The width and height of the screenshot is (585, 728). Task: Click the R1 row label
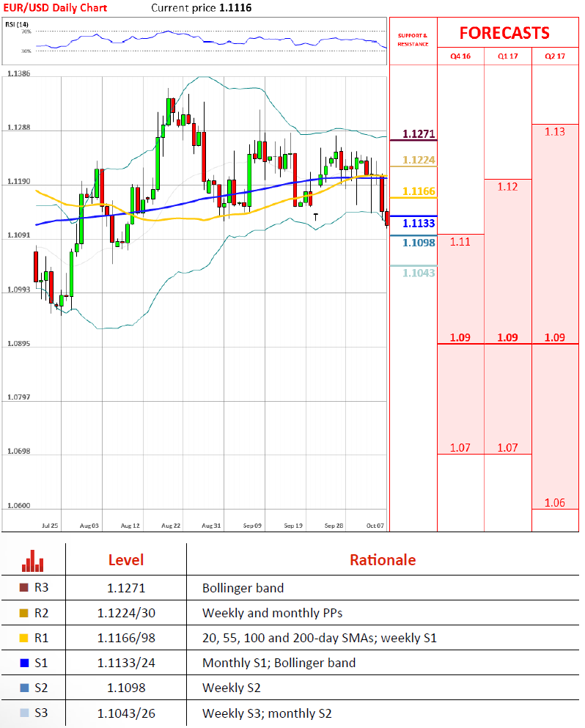tap(41, 638)
